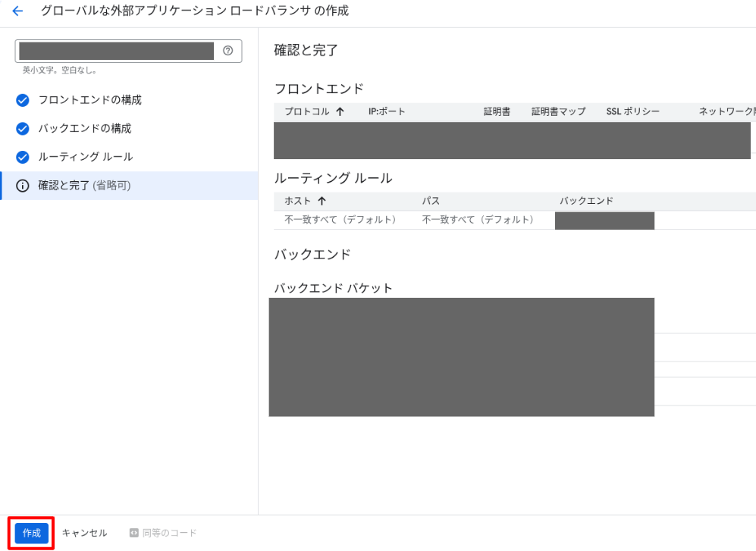This screenshot has width=756, height=551.
Task: Click the 作成 button
Action: pos(32,533)
